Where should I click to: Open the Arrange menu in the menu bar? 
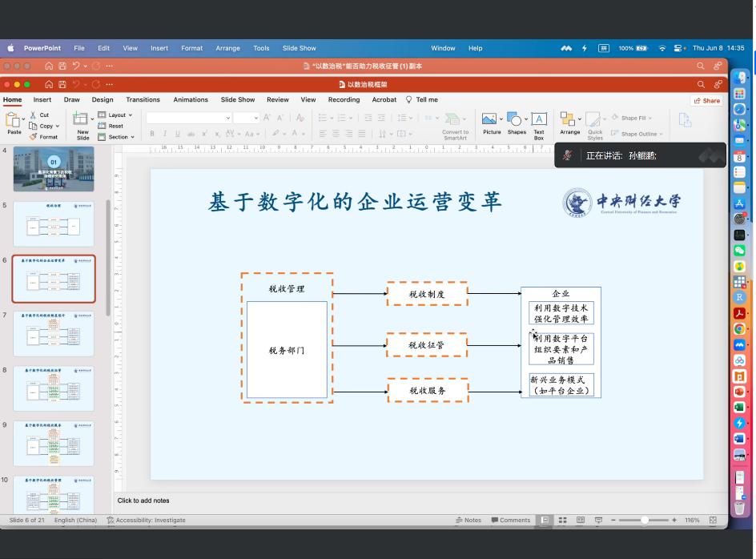point(227,48)
